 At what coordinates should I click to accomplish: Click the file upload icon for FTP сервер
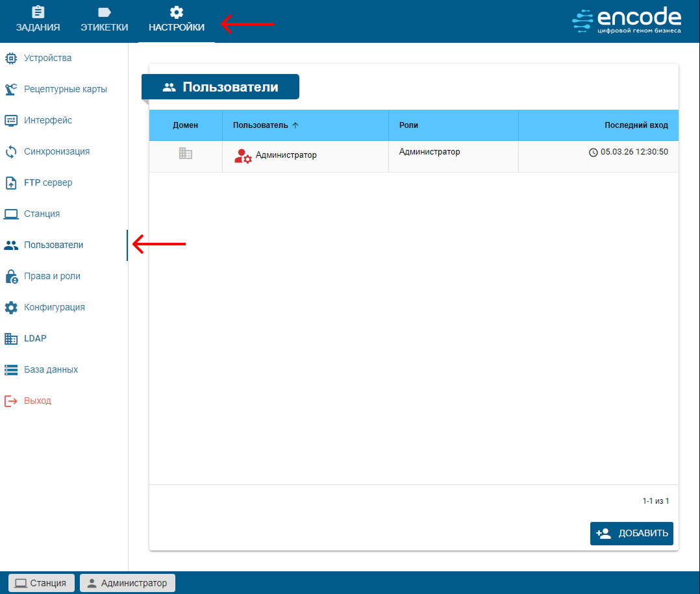click(11, 183)
